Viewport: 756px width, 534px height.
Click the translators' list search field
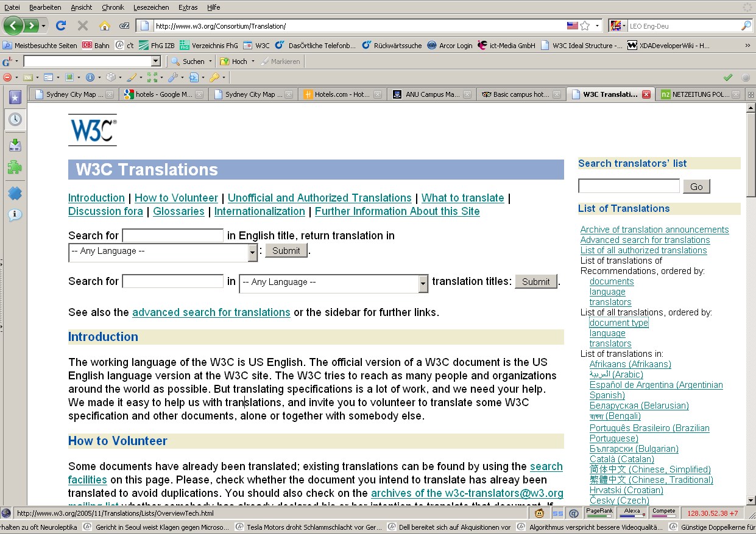tap(629, 186)
